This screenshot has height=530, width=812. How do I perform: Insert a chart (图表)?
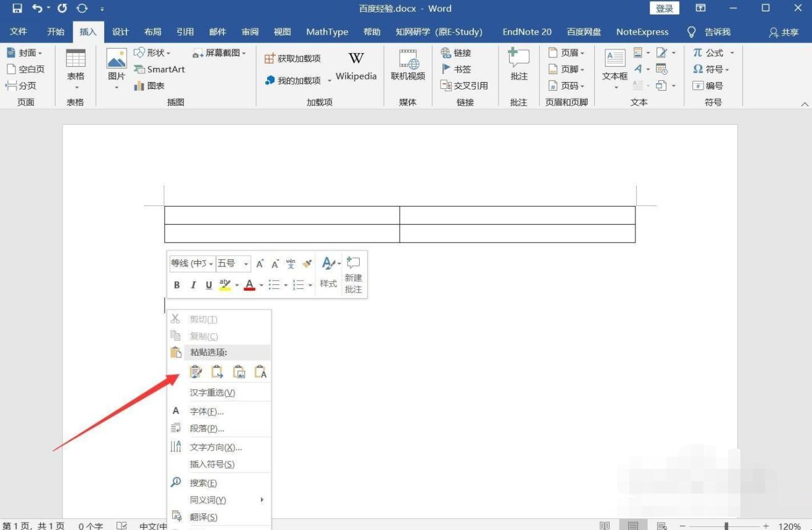(149, 86)
